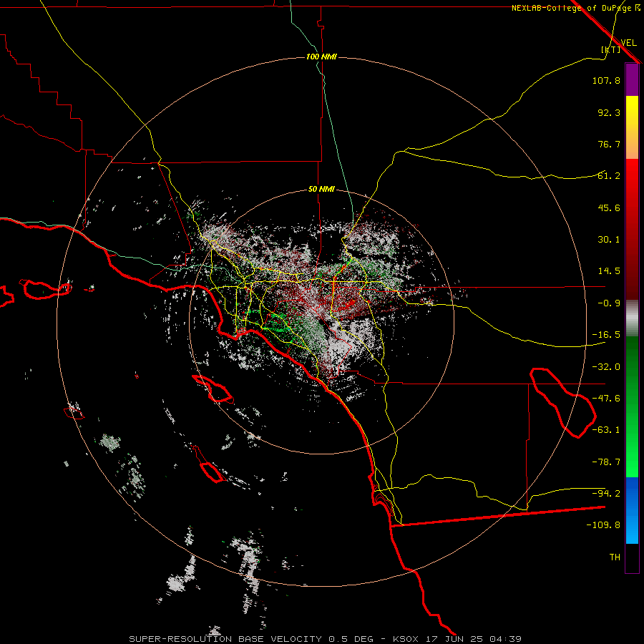The width and height of the screenshot is (644, 644).
Task: Click the [KT] units label
Action: (x=611, y=49)
